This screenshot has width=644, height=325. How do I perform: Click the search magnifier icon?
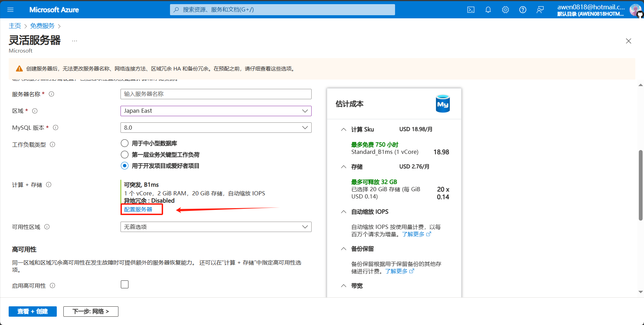[x=176, y=10]
